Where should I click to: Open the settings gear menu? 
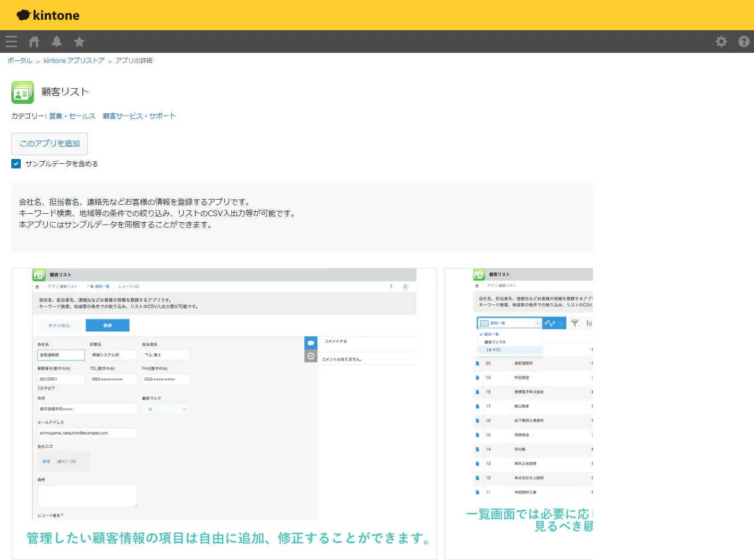coord(721,42)
